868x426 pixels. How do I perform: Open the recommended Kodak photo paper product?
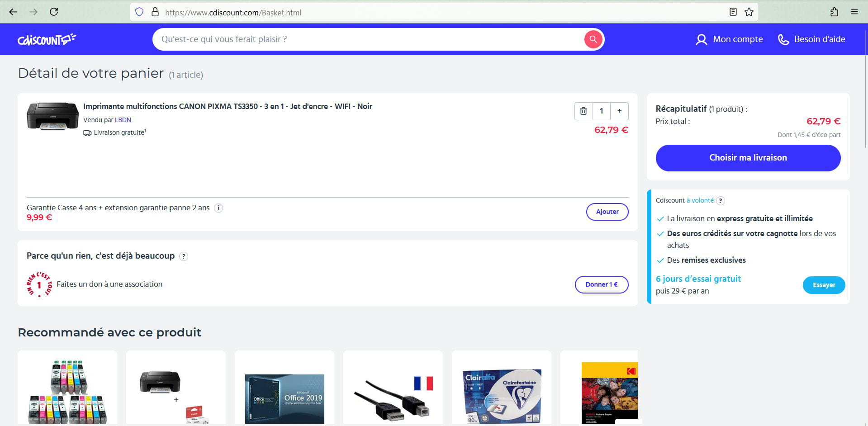click(599, 388)
